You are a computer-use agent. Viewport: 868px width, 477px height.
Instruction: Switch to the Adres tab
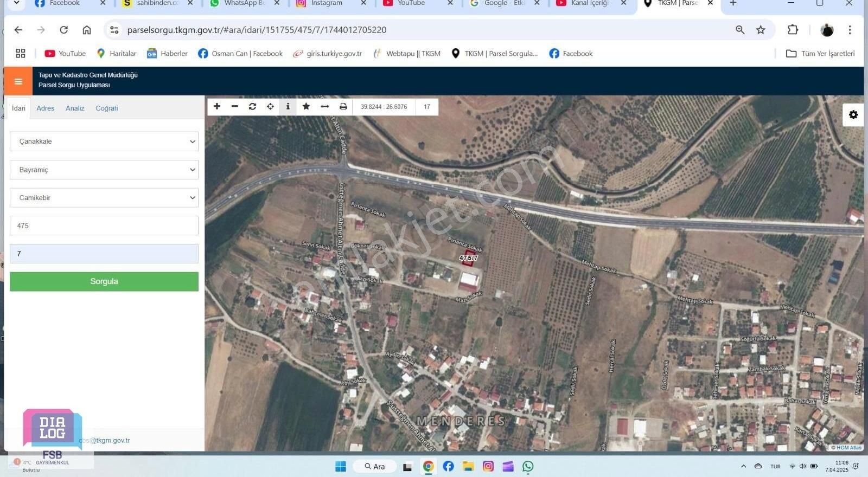point(46,108)
